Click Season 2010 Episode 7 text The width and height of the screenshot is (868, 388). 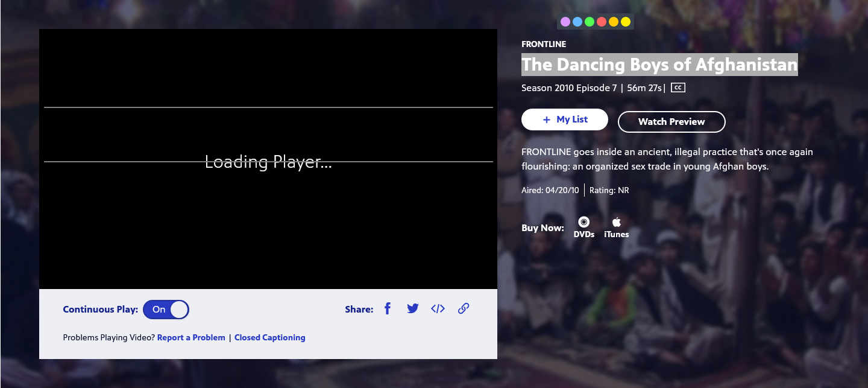569,88
